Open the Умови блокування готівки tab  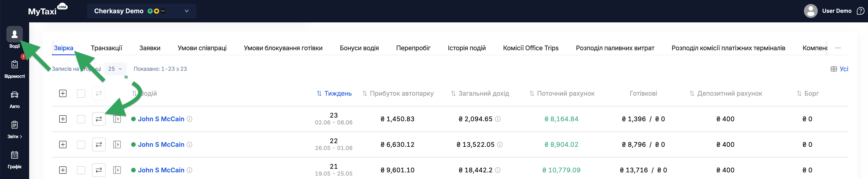click(x=283, y=48)
